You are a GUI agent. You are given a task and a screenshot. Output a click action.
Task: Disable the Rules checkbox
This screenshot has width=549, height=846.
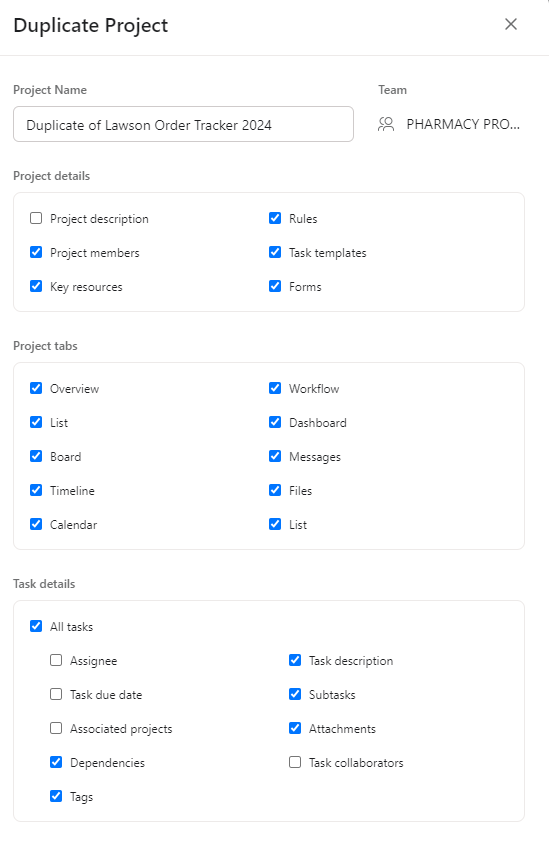[275, 219]
